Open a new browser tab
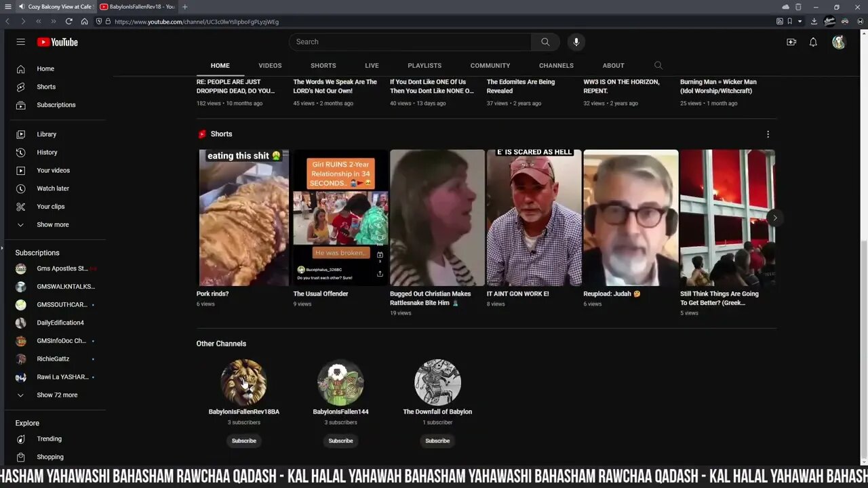 [184, 7]
